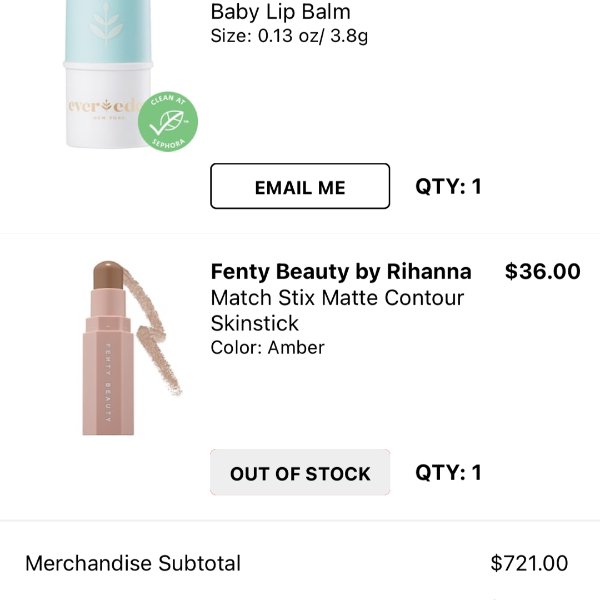
Task: Click the Clean at Sephora green badge
Action: pyautogui.click(x=167, y=125)
